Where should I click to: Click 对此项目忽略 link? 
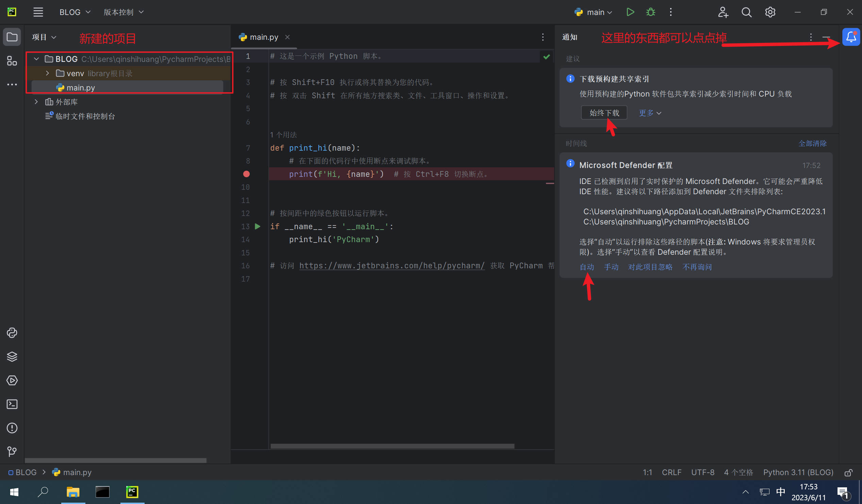click(x=650, y=267)
